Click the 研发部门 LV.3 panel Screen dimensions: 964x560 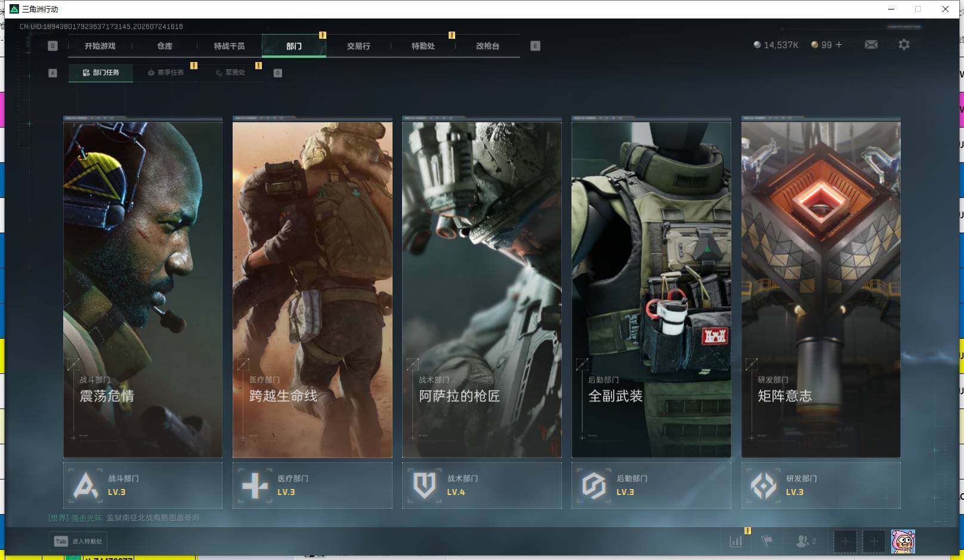(821, 485)
